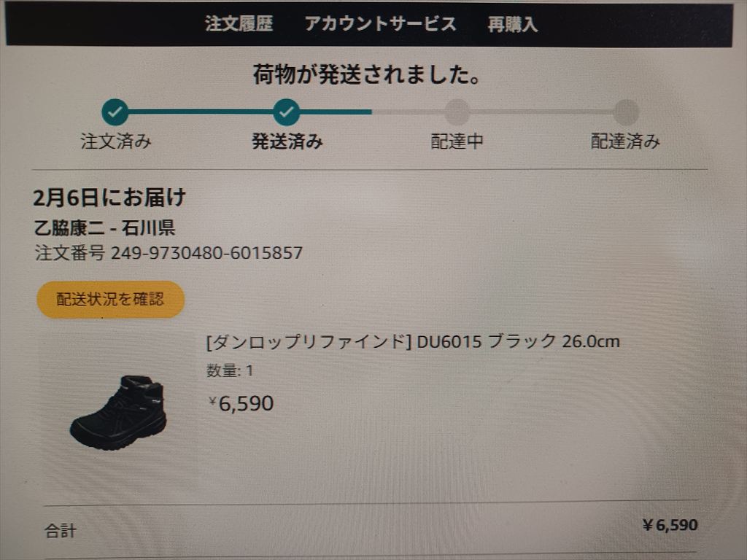Click the 合計 total amount ¥6,590
Viewport: 747px width, 560px height.
(x=669, y=525)
